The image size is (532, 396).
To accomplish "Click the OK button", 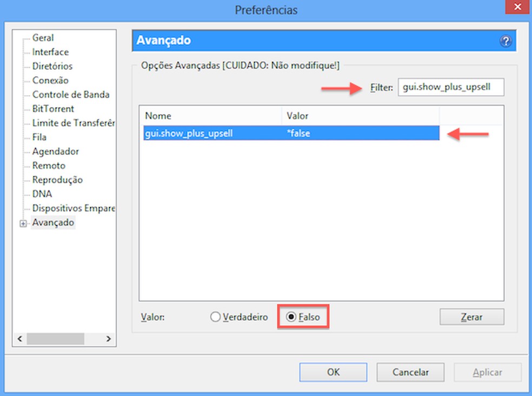I will pos(333,372).
